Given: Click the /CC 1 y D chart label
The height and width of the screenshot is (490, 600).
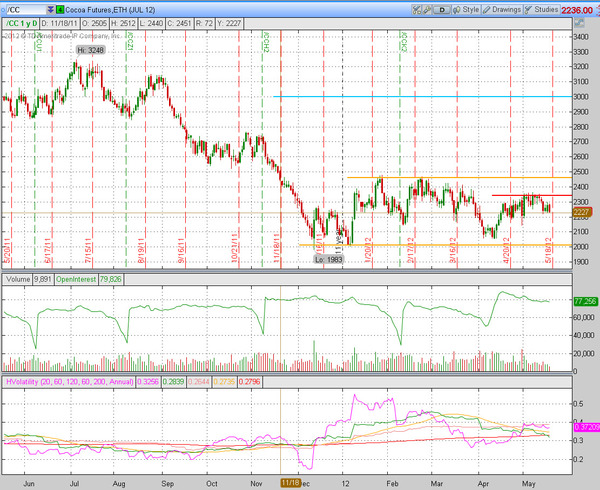Looking at the screenshot, I should (x=21, y=24).
